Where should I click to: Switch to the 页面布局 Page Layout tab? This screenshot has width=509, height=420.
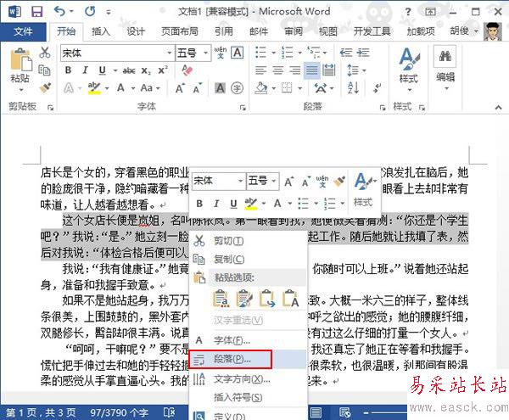coord(179,31)
